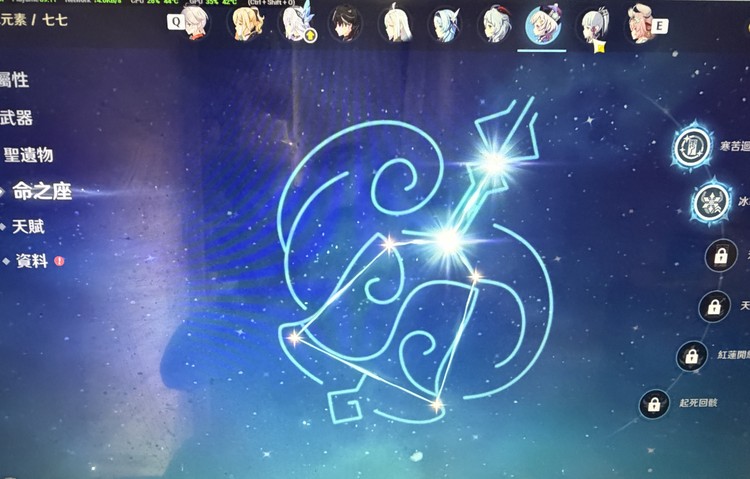Open the 武器 weapon menu
The height and width of the screenshot is (479, 750).
pyautogui.click(x=16, y=117)
